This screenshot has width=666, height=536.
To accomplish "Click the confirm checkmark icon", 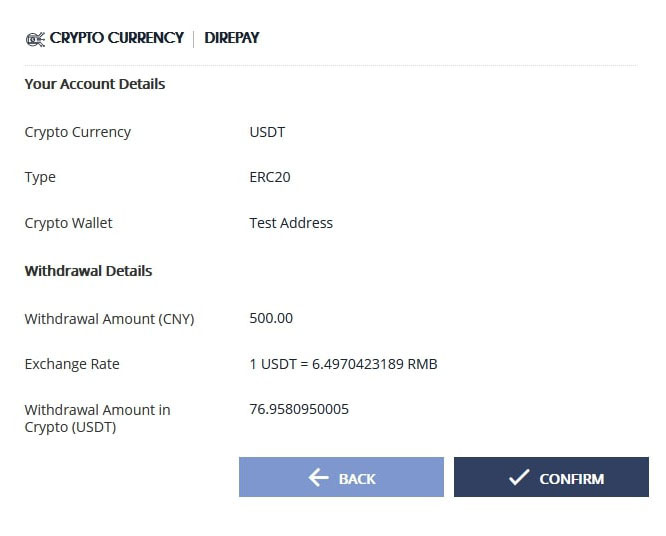I will (518, 478).
